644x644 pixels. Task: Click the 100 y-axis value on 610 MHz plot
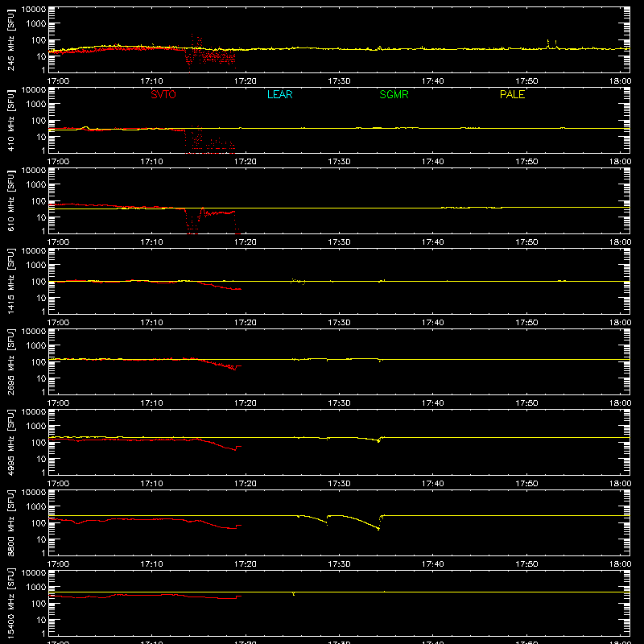click(39, 201)
